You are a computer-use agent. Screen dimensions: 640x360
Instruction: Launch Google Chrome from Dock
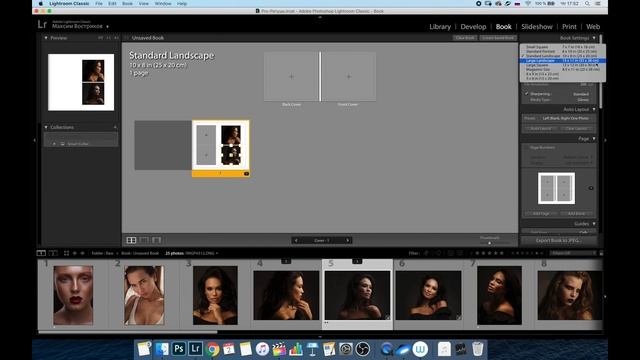(212, 349)
